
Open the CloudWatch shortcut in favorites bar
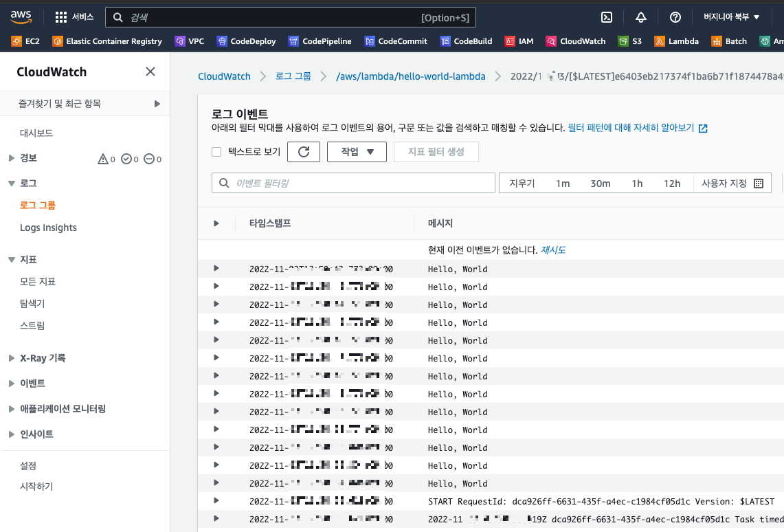(x=576, y=41)
